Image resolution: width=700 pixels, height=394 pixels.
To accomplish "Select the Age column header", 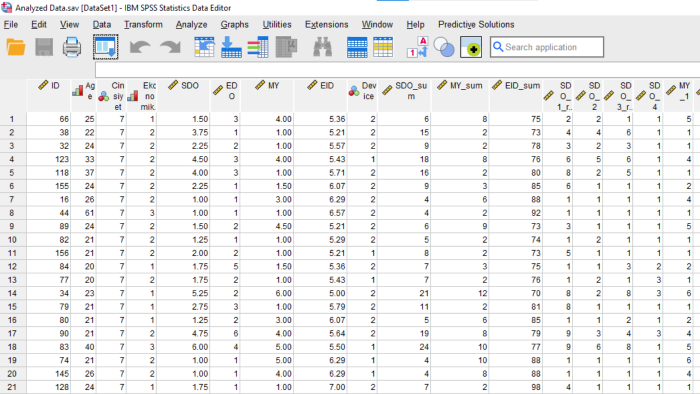I will click(84, 95).
